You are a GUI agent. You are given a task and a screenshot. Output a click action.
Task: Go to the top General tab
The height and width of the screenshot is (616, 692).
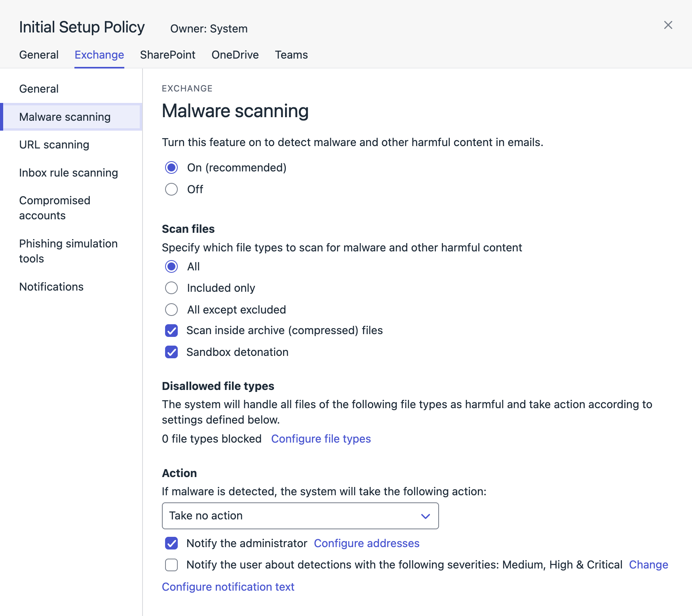tap(39, 55)
